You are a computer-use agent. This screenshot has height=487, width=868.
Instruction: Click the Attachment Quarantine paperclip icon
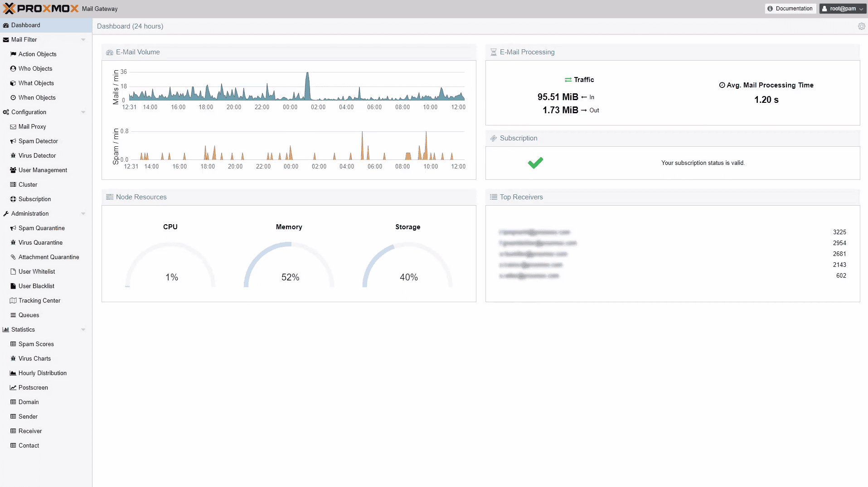(13, 257)
